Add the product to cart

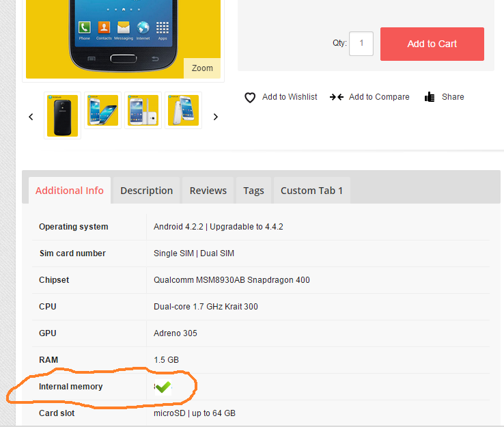[x=432, y=44]
